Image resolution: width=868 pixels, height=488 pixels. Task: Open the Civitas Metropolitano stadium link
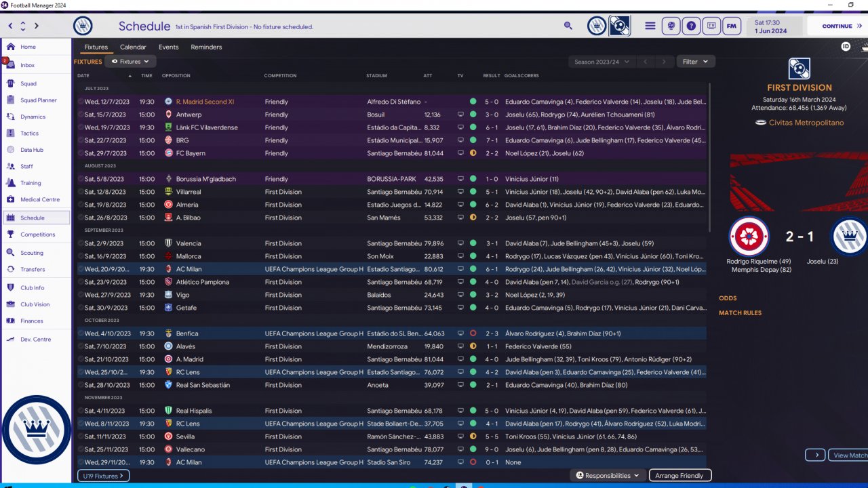point(806,123)
